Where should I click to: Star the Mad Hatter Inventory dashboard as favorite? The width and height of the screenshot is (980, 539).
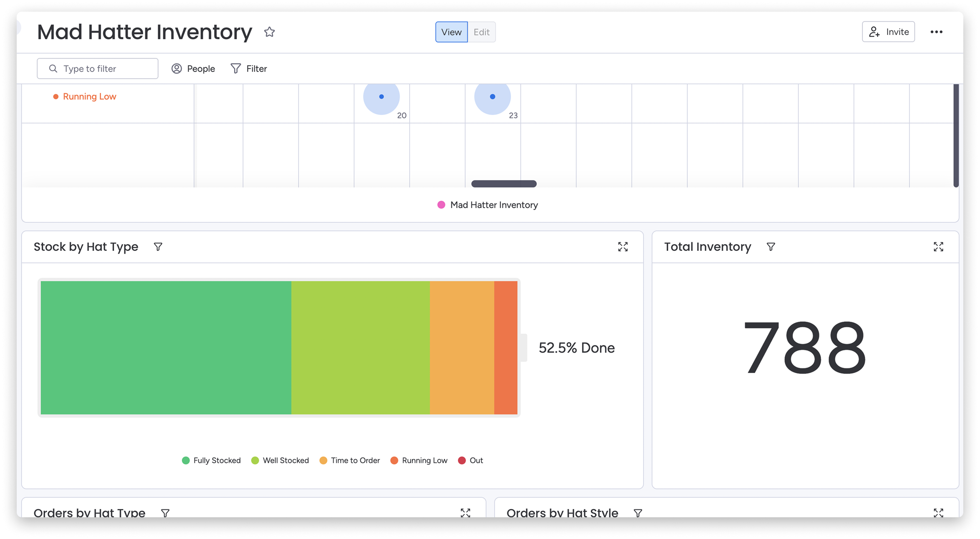click(x=269, y=32)
